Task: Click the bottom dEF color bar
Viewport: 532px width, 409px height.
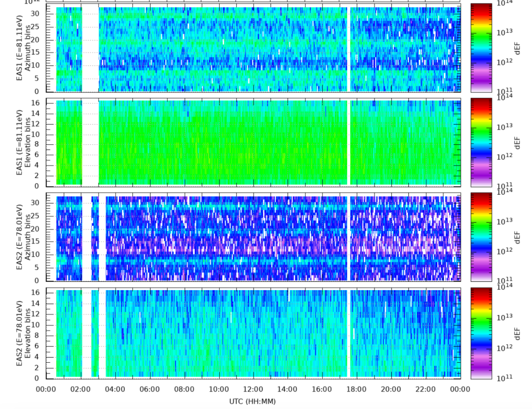Action: point(481,333)
